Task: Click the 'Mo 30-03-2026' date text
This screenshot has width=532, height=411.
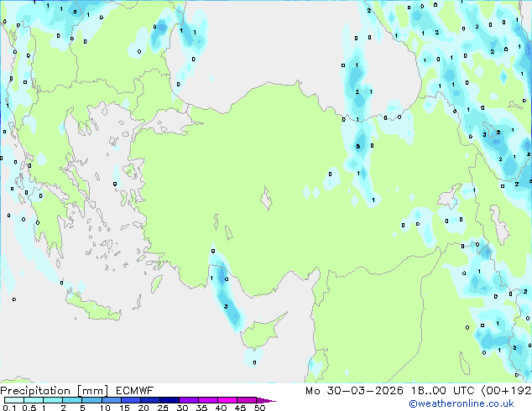Action: click(x=354, y=391)
